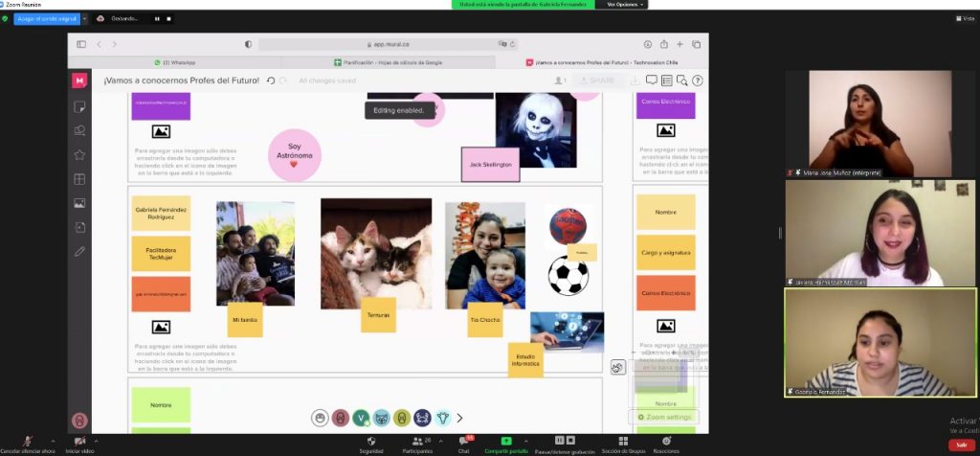The width and height of the screenshot is (980, 456).
Task: Expand the arrow beside Participantes
Action: pyautogui.click(x=440, y=441)
